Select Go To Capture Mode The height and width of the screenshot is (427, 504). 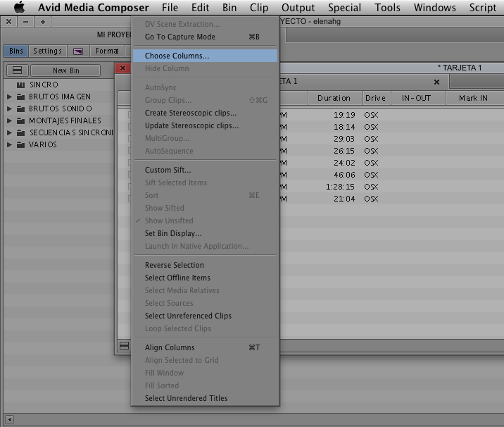(x=205, y=37)
